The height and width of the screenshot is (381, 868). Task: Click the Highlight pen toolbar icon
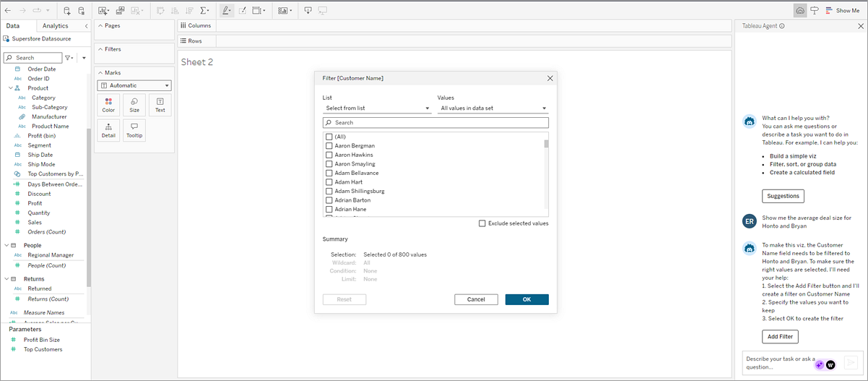[227, 11]
